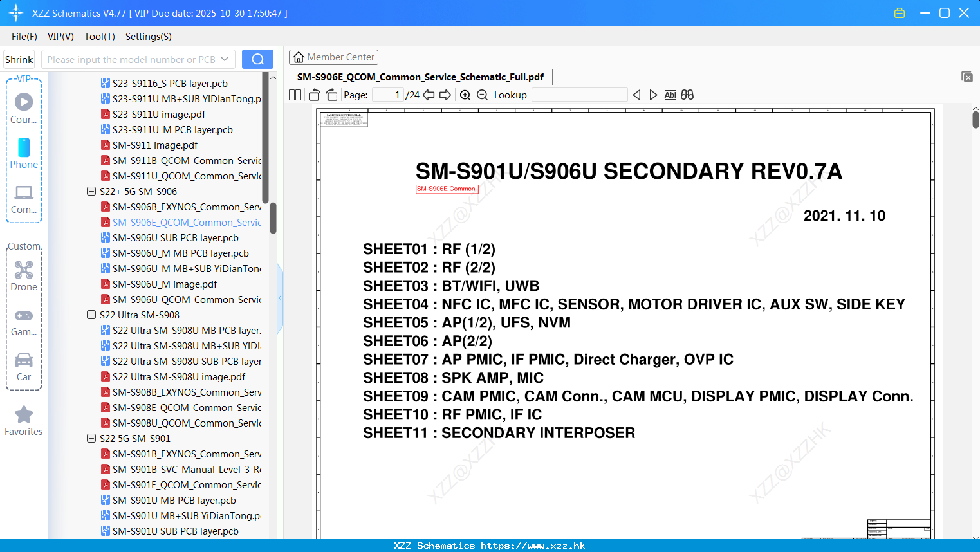Click the file tree vertical scrollbar
This screenshot has width=980, height=552.
[x=273, y=219]
